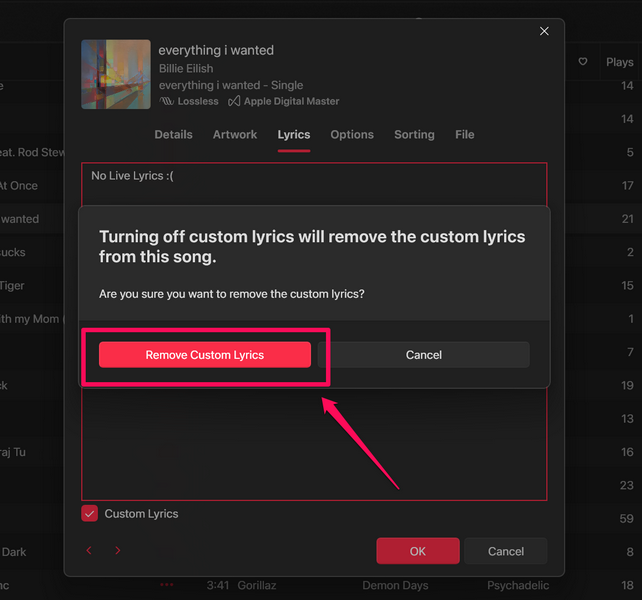This screenshot has width=642, height=600.
Task: Close the song info dialog with X
Action: [x=544, y=32]
